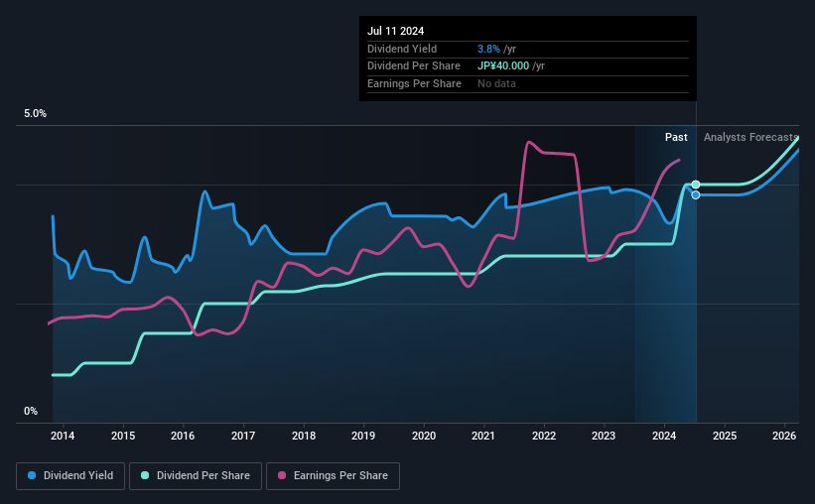Click the 2015 x-axis label

[123, 436]
